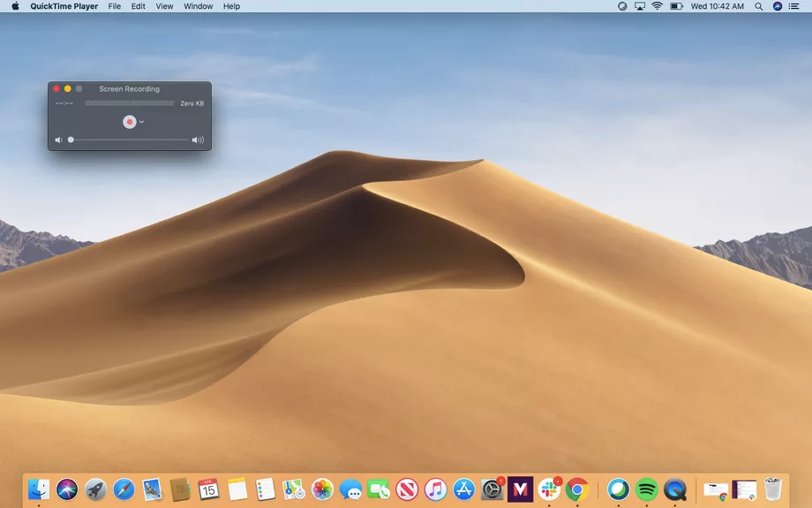The height and width of the screenshot is (508, 812).
Task: Open QuickTime Player application menu
Action: (64, 6)
